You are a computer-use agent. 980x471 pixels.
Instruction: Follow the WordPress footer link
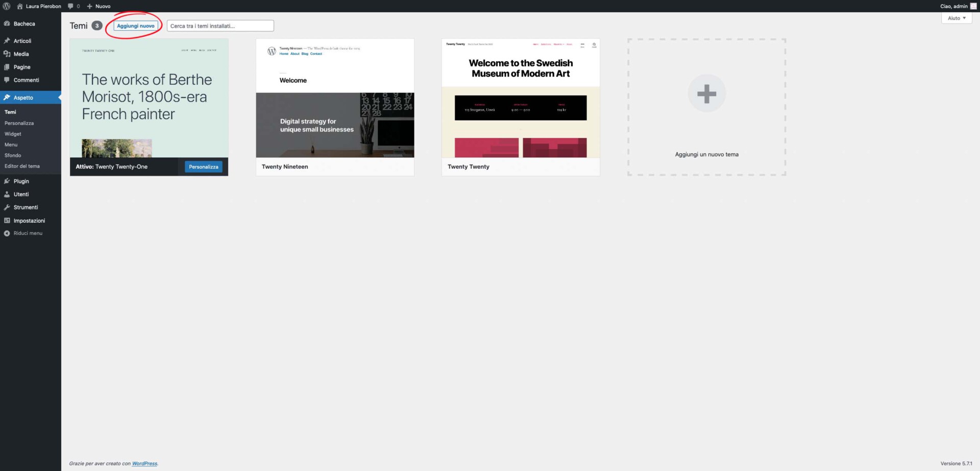click(144, 463)
